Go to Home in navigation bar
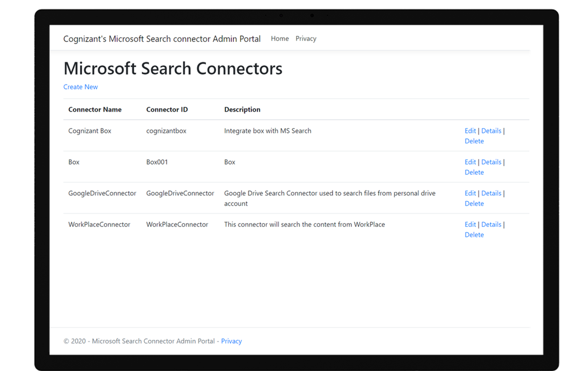588x371 pixels. pyautogui.click(x=280, y=39)
